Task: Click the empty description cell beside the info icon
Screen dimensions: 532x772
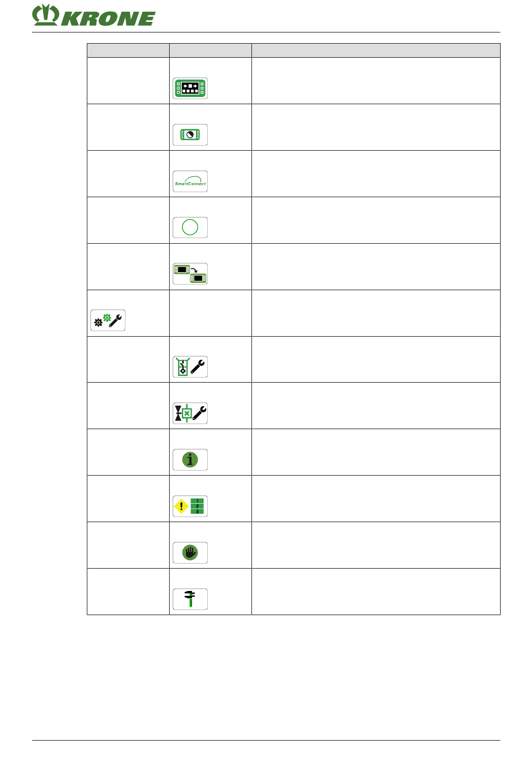Action: pyautogui.click(x=376, y=453)
